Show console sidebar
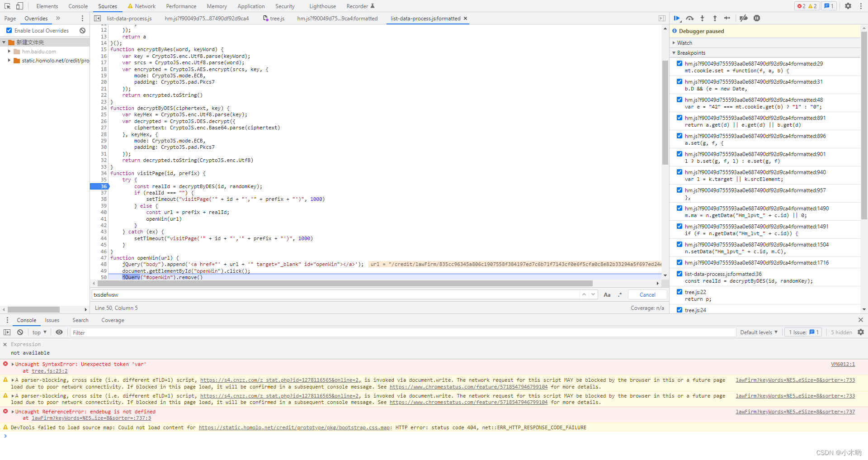Image resolution: width=868 pixels, height=460 pixels. [x=7, y=332]
